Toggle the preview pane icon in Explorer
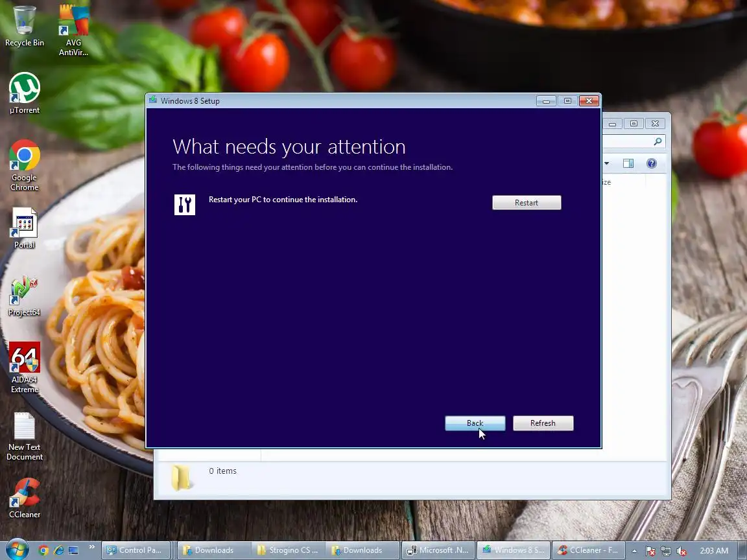Image resolution: width=747 pixels, height=560 pixels. point(628,163)
